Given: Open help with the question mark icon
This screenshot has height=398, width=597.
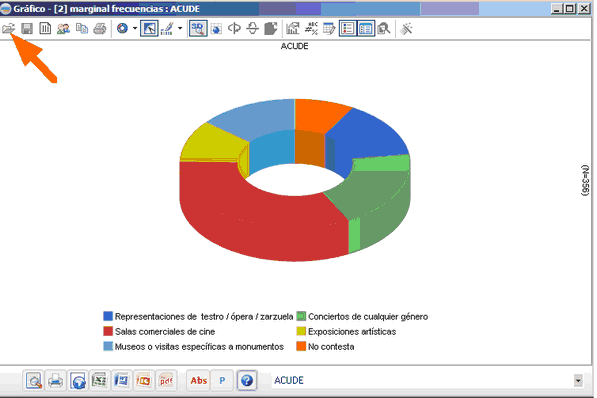Looking at the screenshot, I should tap(247, 380).
